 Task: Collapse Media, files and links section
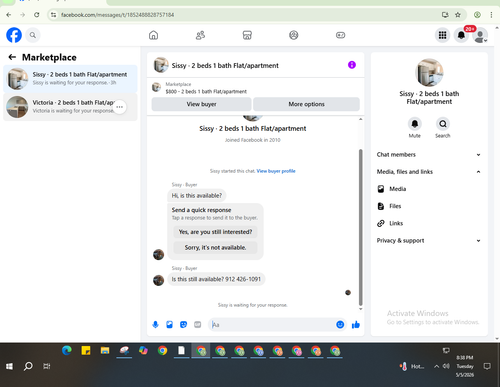(429, 172)
